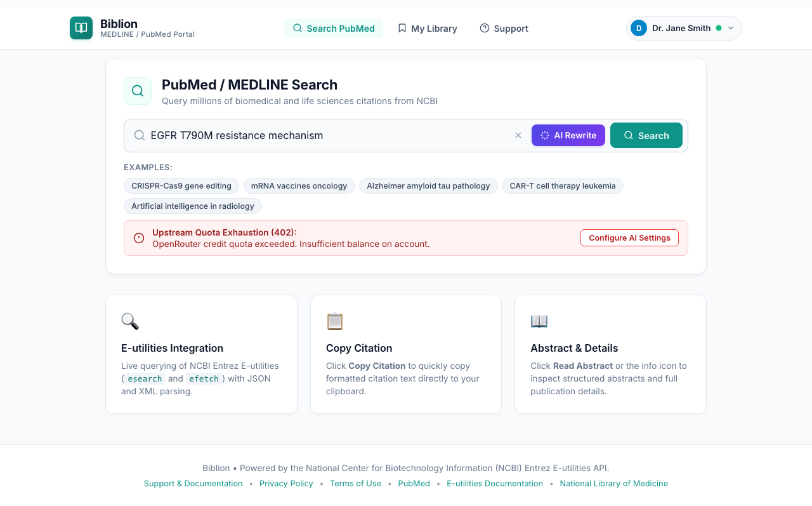Follow the PubMed footer link
812x506 pixels.
click(414, 483)
